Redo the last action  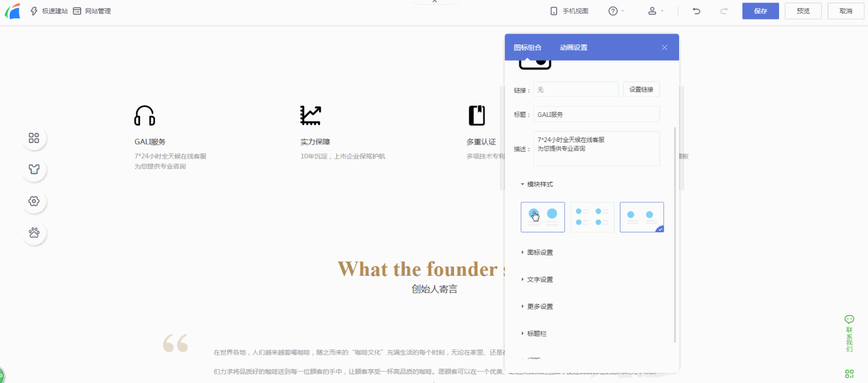(x=724, y=11)
